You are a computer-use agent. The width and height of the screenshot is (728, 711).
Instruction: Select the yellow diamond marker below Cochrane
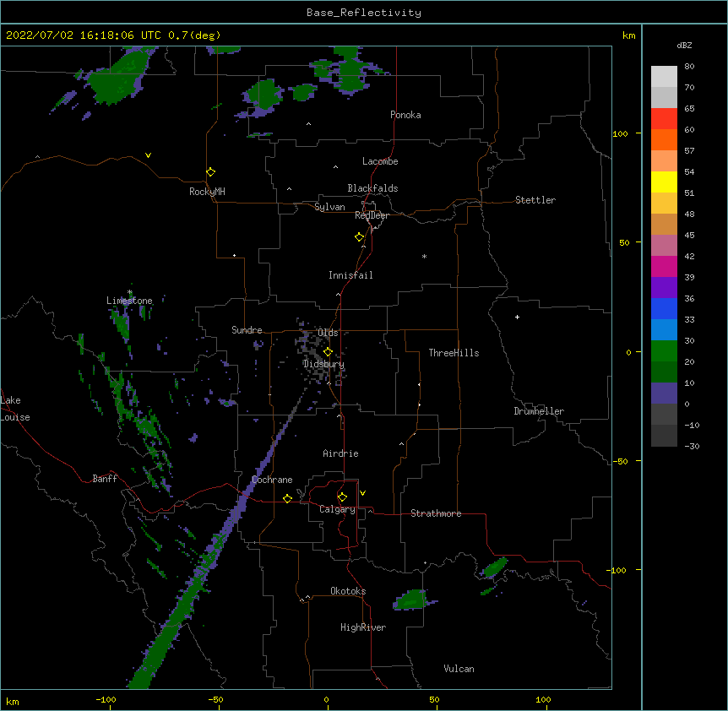click(287, 498)
